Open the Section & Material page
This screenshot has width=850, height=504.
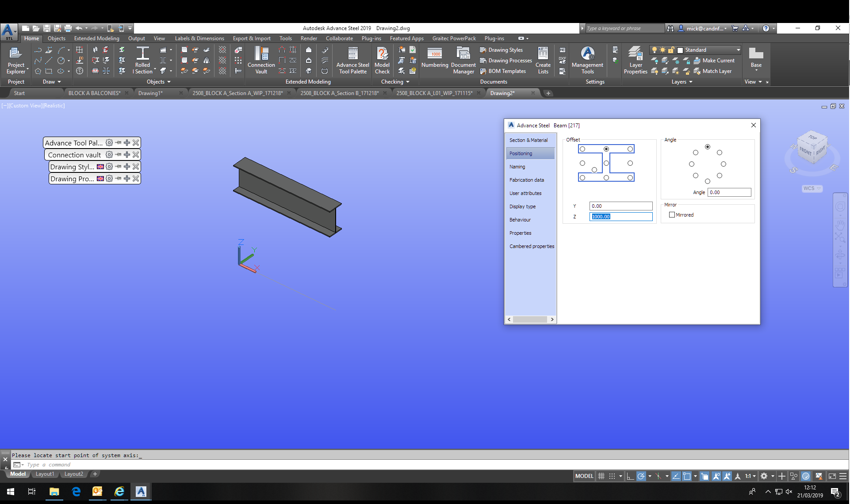coord(528,140)
